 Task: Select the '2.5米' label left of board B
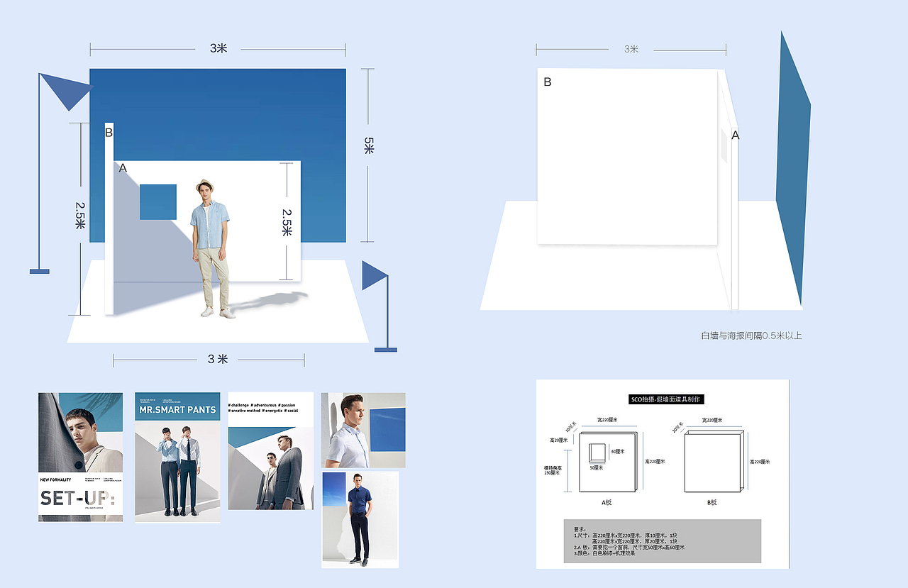[81, 215]
